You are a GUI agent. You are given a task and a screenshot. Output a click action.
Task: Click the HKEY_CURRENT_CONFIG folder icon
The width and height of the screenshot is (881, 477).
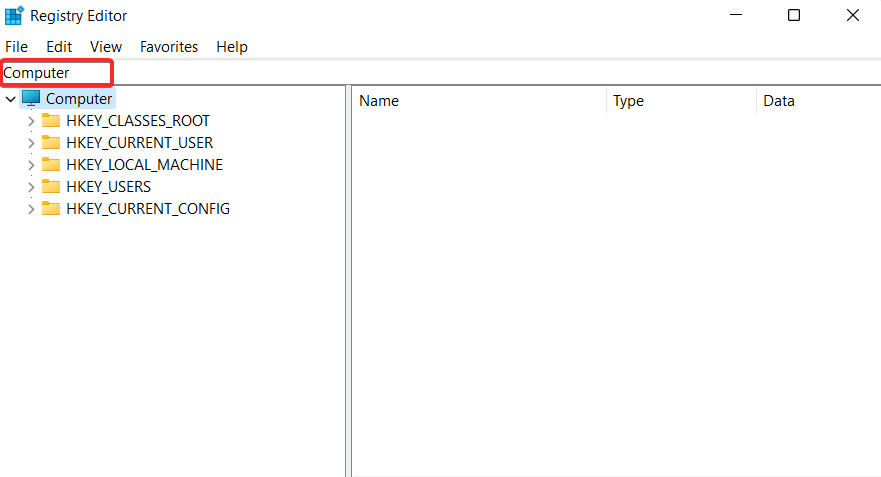(51, 209)
